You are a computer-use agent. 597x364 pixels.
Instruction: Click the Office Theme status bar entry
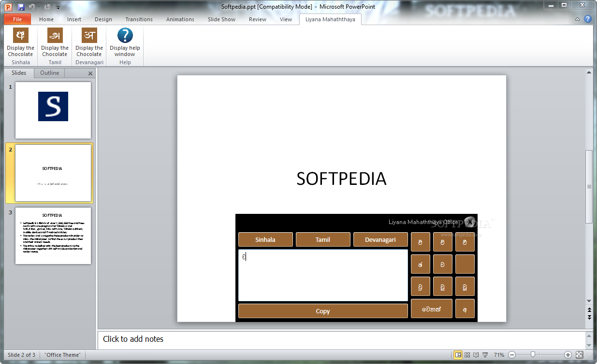pyautogui.click(x=62, y=355)
